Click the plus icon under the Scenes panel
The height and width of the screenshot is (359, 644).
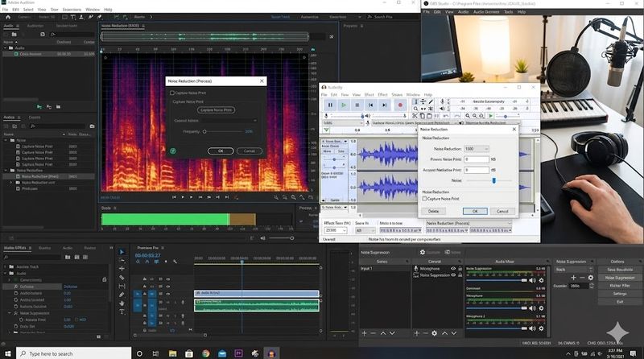pos(364,332)
